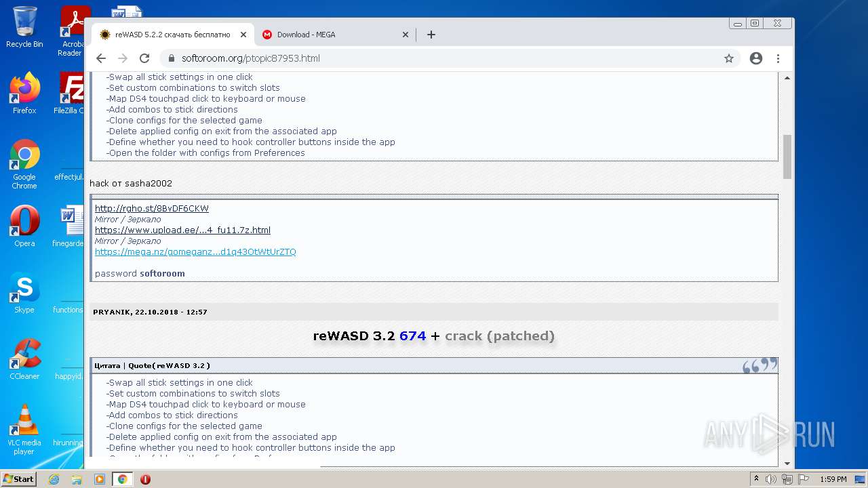868x488 pixels.
Task: Click the Quote (reWASD 3.2) header
Action: click(152, 365)
